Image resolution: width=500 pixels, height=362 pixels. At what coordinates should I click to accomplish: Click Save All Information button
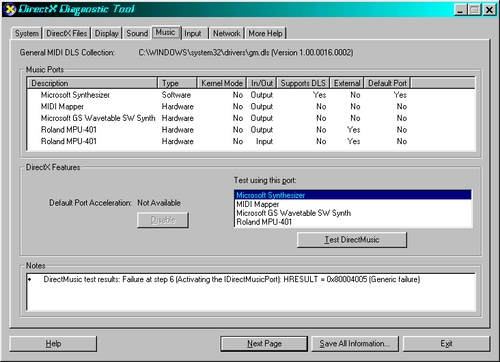[x=355, y=344]
